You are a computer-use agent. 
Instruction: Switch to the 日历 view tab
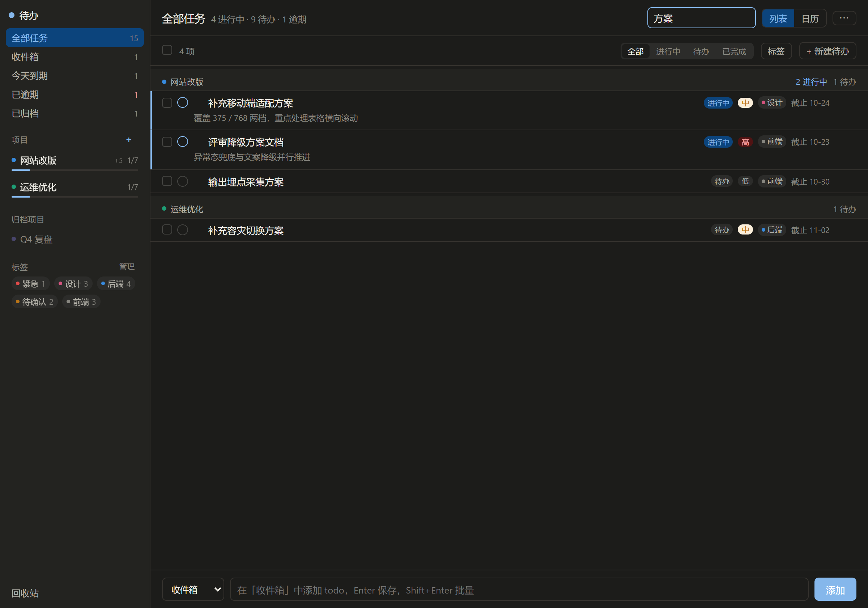(810, 18)
